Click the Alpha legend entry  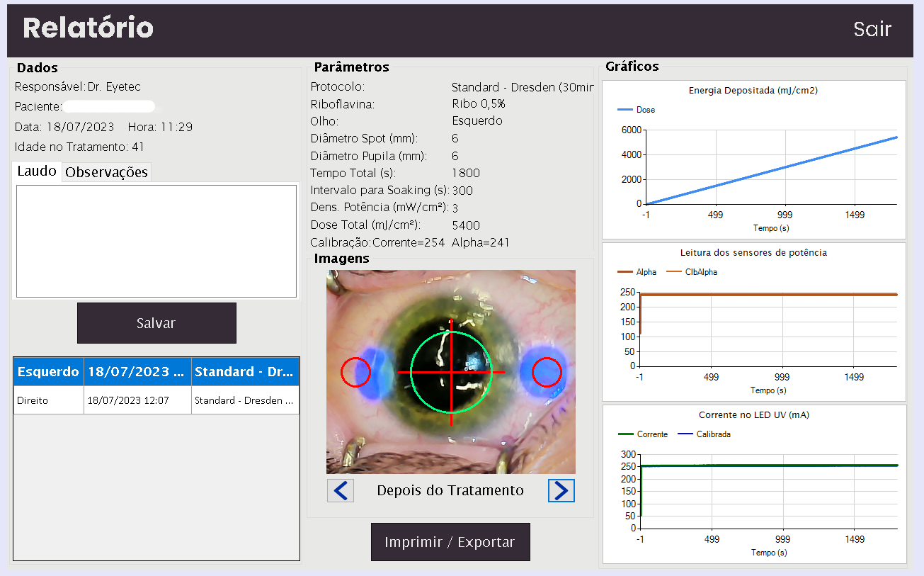point(637,272)
